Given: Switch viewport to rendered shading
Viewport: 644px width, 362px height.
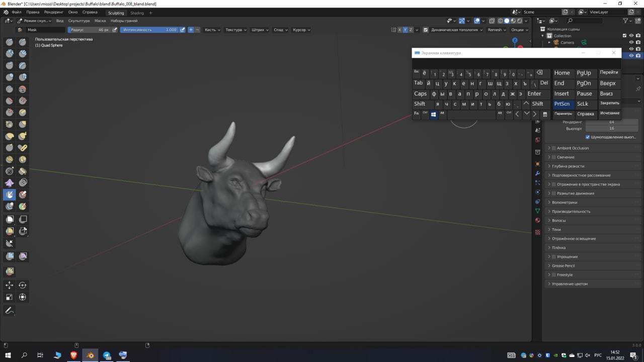Looking at the screenshot, I should 519,21.
